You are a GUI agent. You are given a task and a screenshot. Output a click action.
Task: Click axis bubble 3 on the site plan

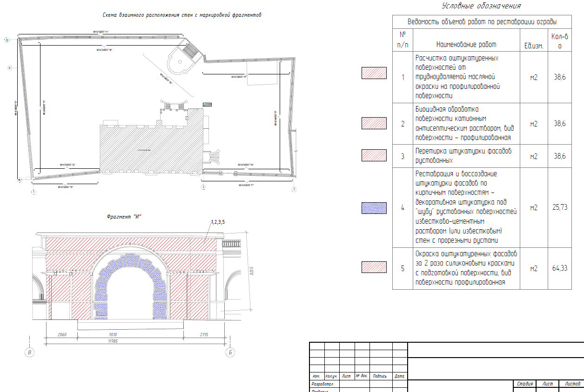[x=294, y=189]
